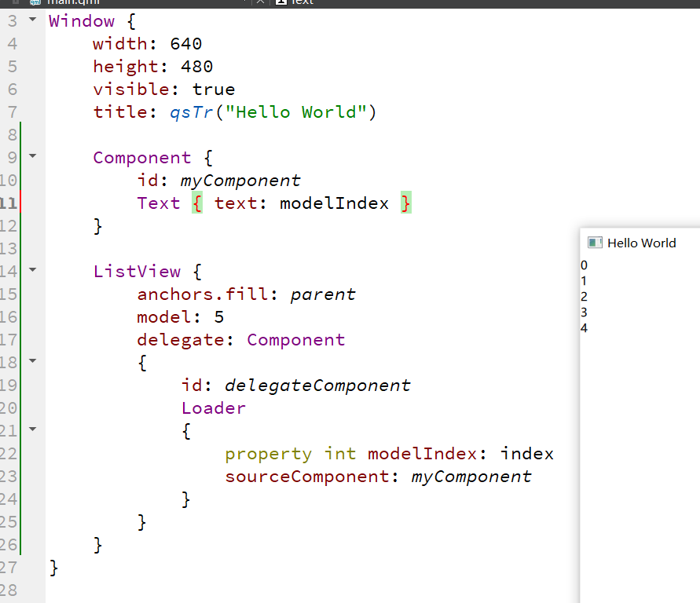Click the int type on line 22

coord(340,454)
